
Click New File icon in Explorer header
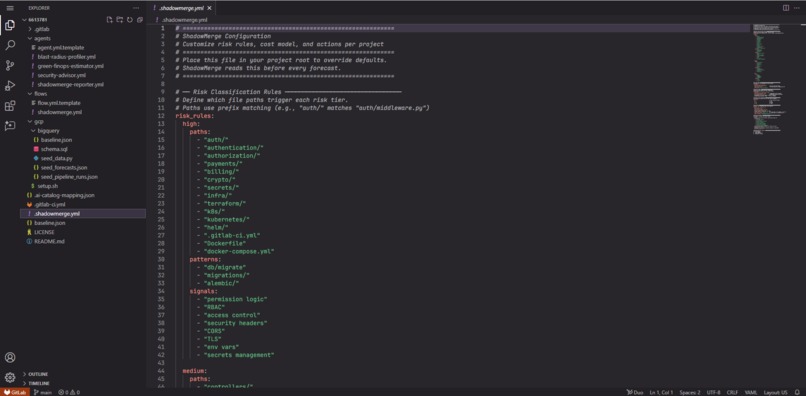(109, 20)
